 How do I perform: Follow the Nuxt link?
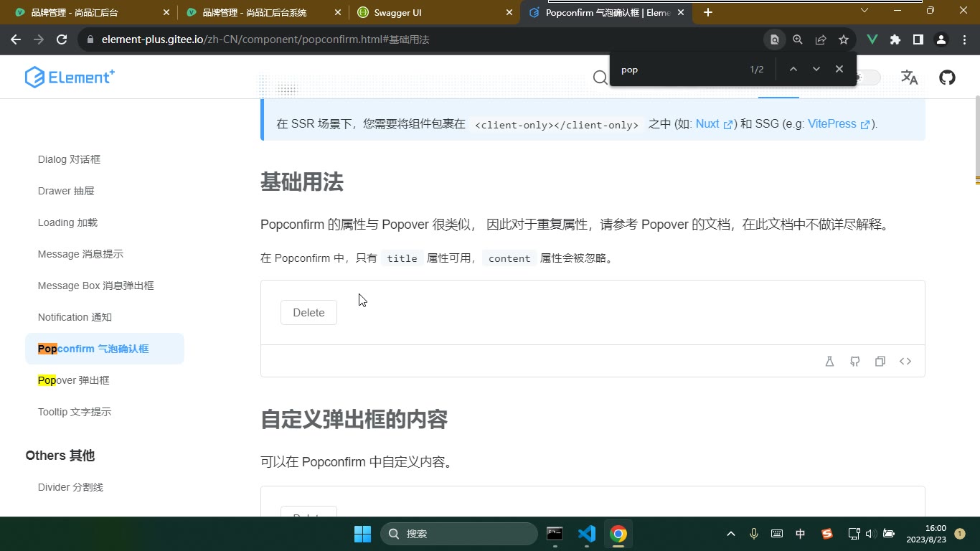point(714,123)
